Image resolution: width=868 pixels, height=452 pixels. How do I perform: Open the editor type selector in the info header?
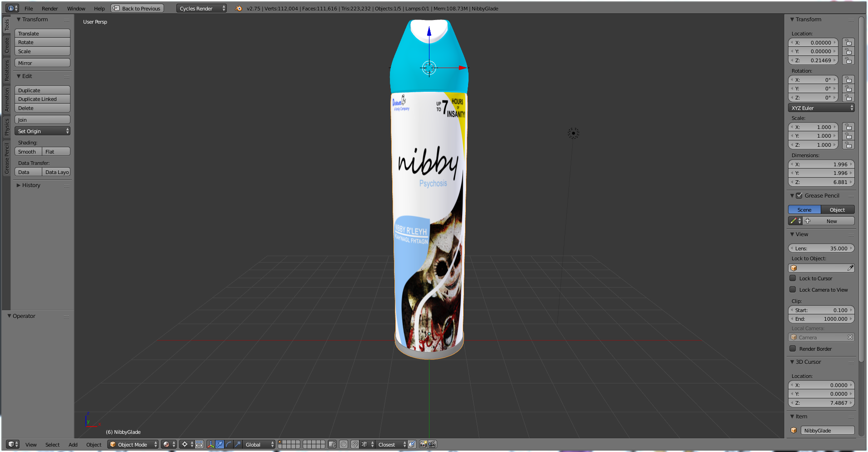12,8
